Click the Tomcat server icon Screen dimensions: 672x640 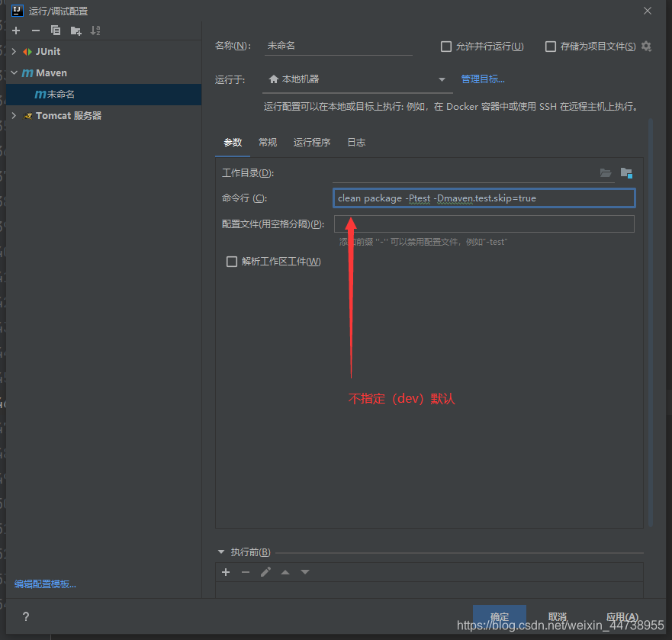click(x=28, y=116)
